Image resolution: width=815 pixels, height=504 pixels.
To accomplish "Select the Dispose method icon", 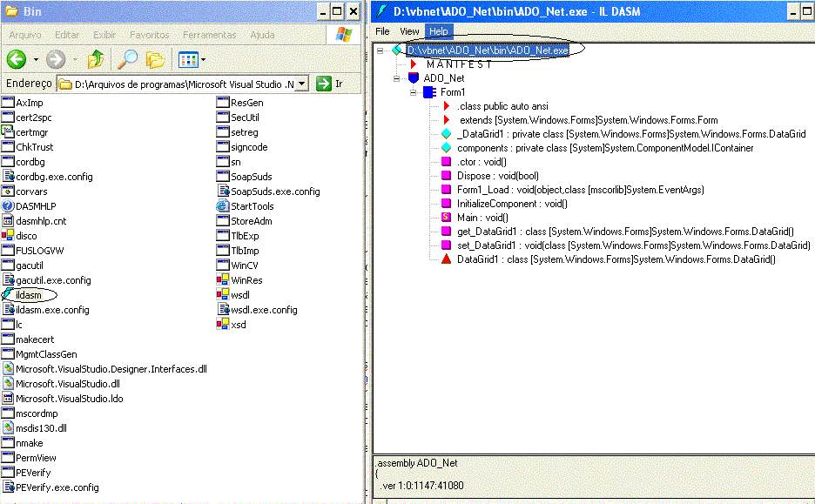I will pyautogui.click(x=446, y=176).
